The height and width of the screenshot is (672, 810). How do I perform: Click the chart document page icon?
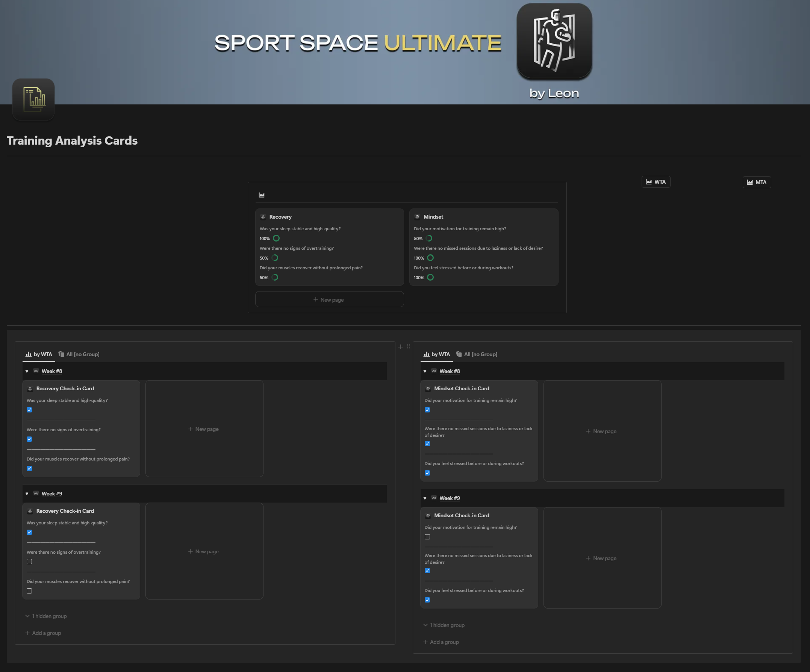pyautogui.click(x=33, y=99)
